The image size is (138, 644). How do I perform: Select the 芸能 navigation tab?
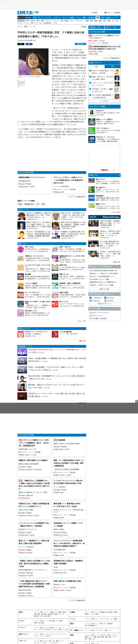pyautogui.click(x=98, y=18)
